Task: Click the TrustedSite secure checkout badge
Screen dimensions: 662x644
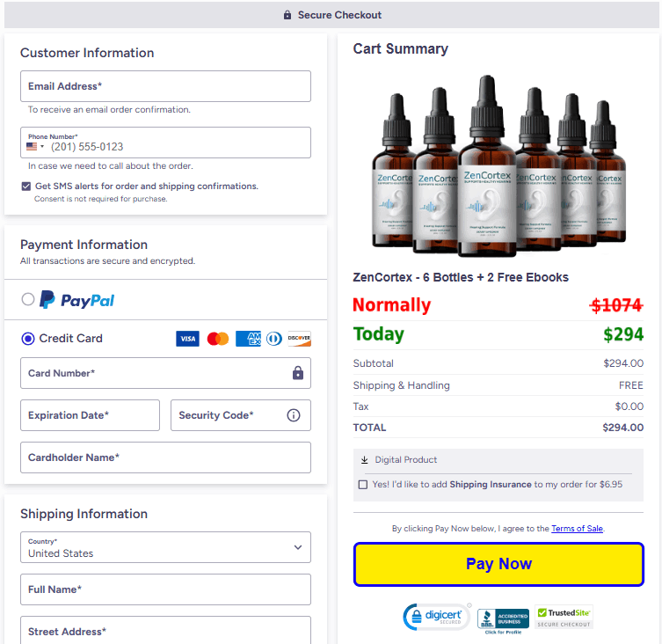Action: 564,617
